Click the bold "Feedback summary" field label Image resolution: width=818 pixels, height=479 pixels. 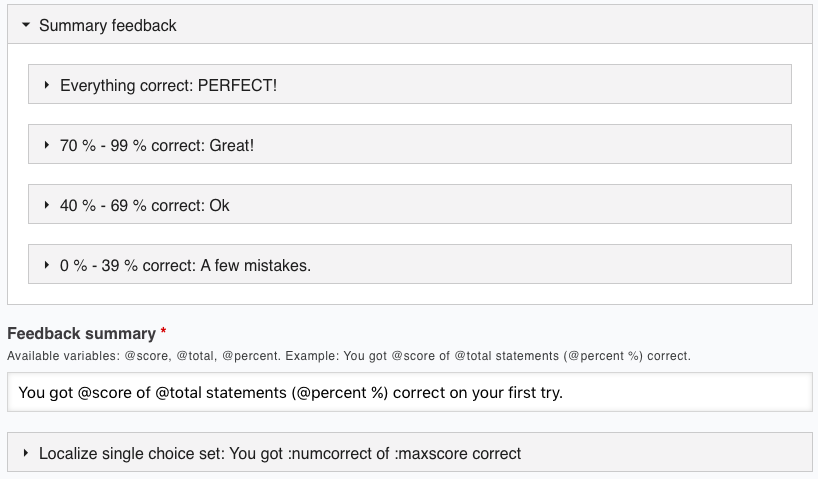point(81,334)
